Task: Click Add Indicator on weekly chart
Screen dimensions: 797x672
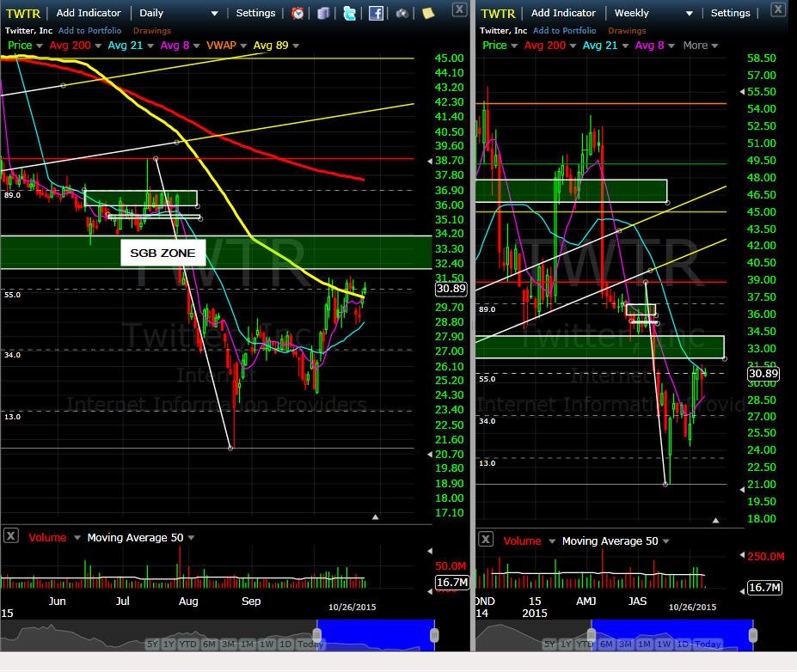Action: tap(563, 13)
